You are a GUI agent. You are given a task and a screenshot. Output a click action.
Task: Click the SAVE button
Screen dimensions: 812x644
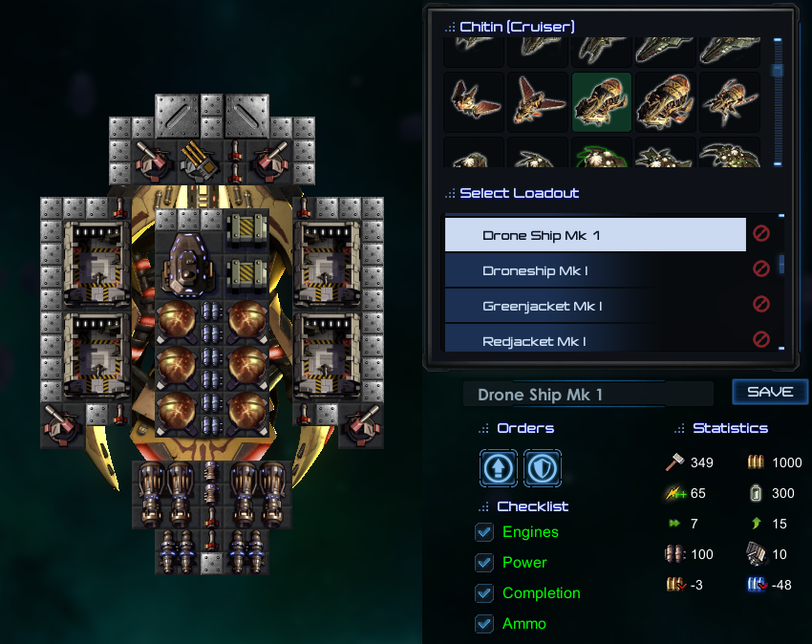coord(770,392)
